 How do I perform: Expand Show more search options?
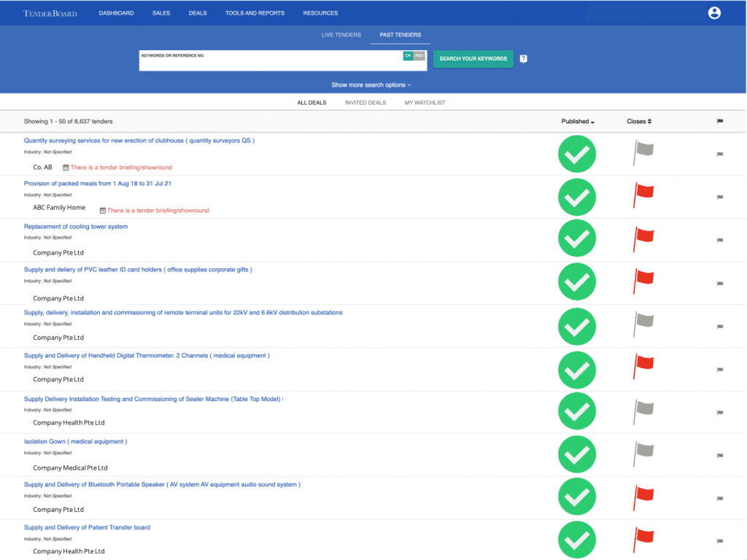371,85
